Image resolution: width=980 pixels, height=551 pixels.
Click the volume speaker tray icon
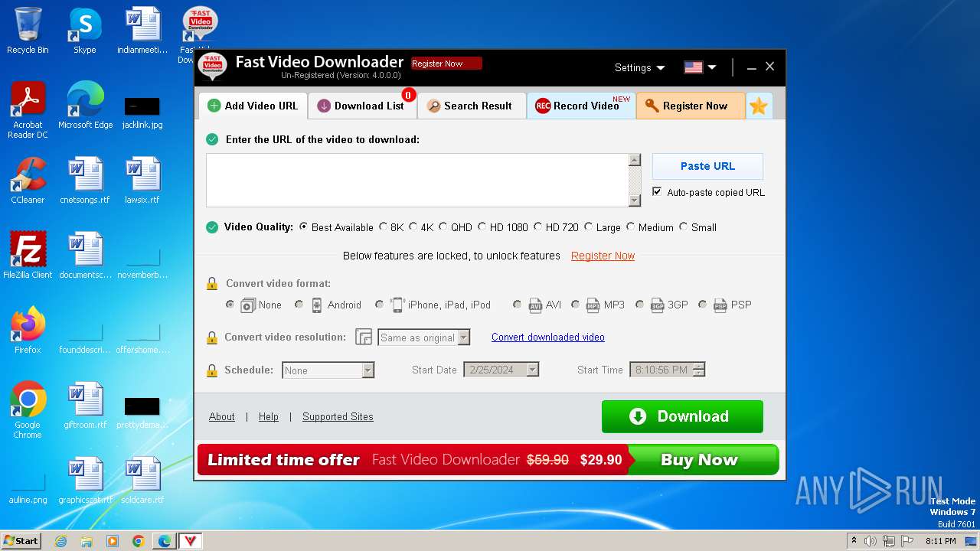point(871,541)
